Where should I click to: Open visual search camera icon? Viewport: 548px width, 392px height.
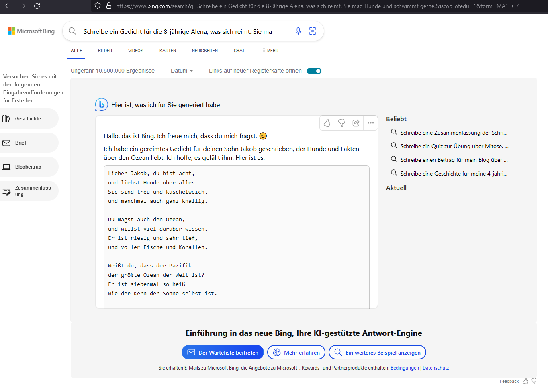pos(313,31)
